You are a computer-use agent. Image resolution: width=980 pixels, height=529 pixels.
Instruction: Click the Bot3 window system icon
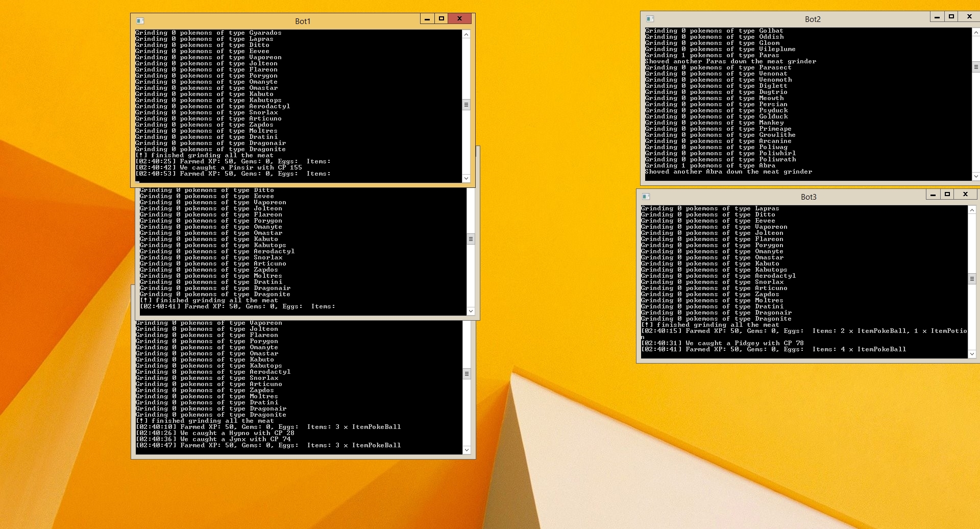646,197
